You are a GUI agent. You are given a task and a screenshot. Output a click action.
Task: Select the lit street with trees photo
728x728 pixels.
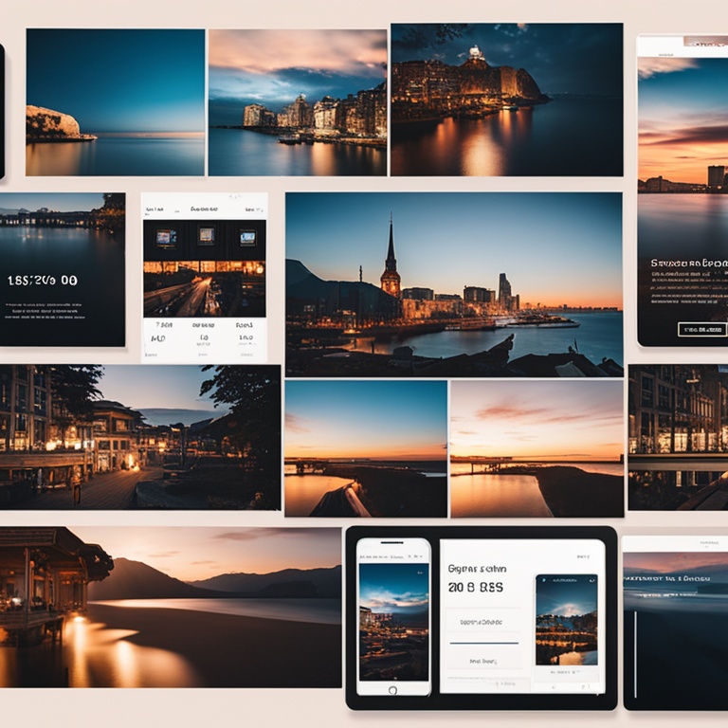140,437
